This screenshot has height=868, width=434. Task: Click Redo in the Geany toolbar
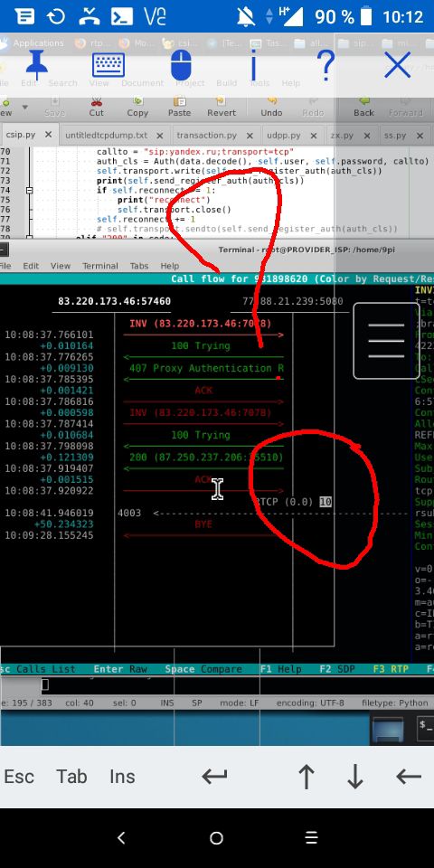click(x=313, y=107)
